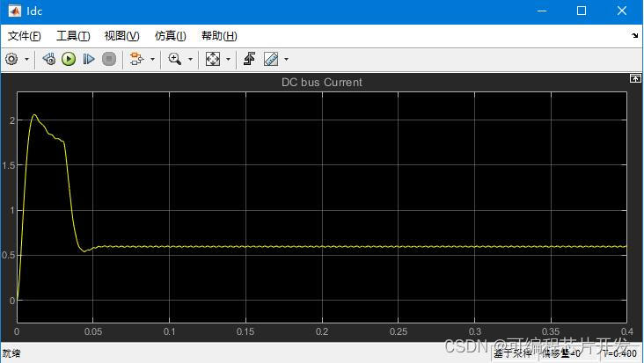644x363 pixels.
Task: Stop the simulation with the stop button
Action: click(109, 59)
